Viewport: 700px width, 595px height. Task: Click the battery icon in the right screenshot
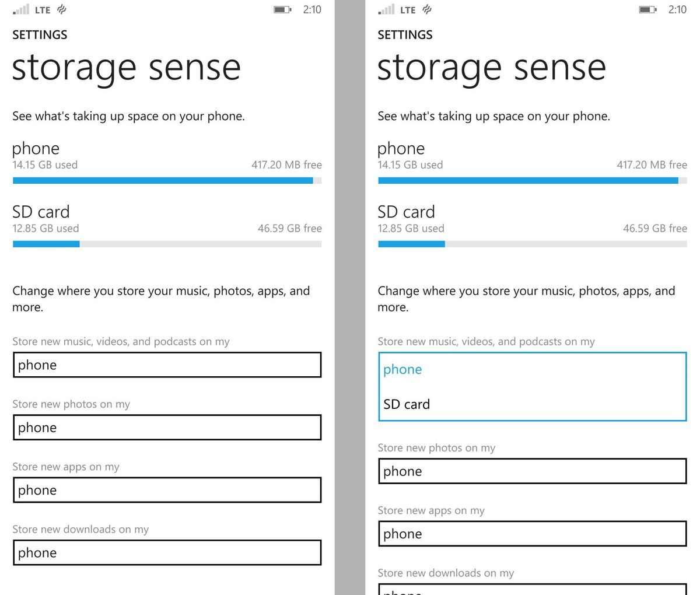tap(647, 9)
